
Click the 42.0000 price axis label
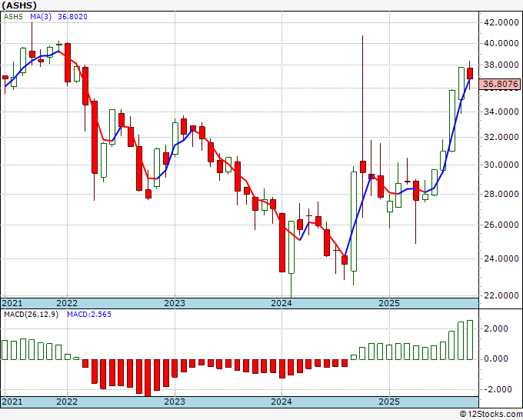pos(501,22)
